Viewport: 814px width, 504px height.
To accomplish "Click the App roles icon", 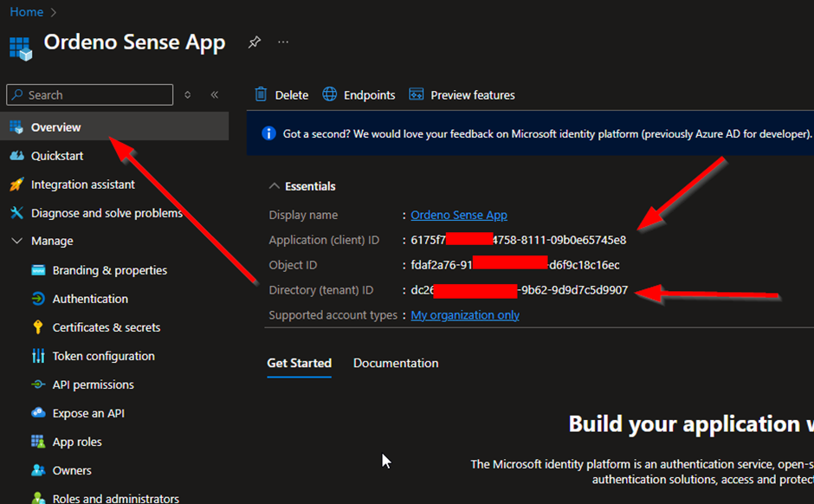I will 38,441.
